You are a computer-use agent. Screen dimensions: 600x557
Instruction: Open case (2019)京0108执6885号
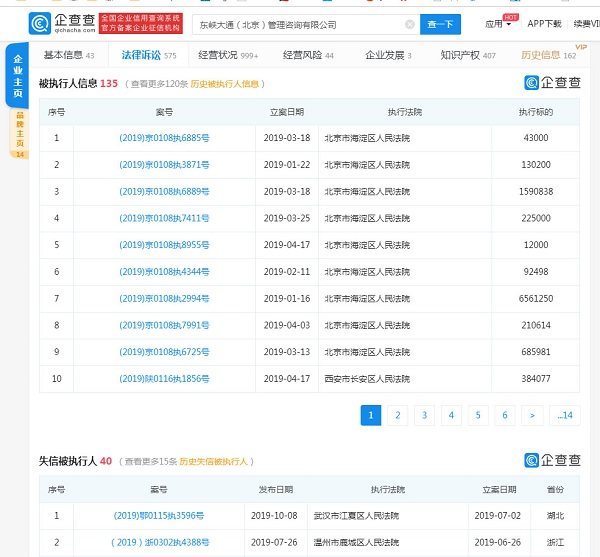point(164,138)
